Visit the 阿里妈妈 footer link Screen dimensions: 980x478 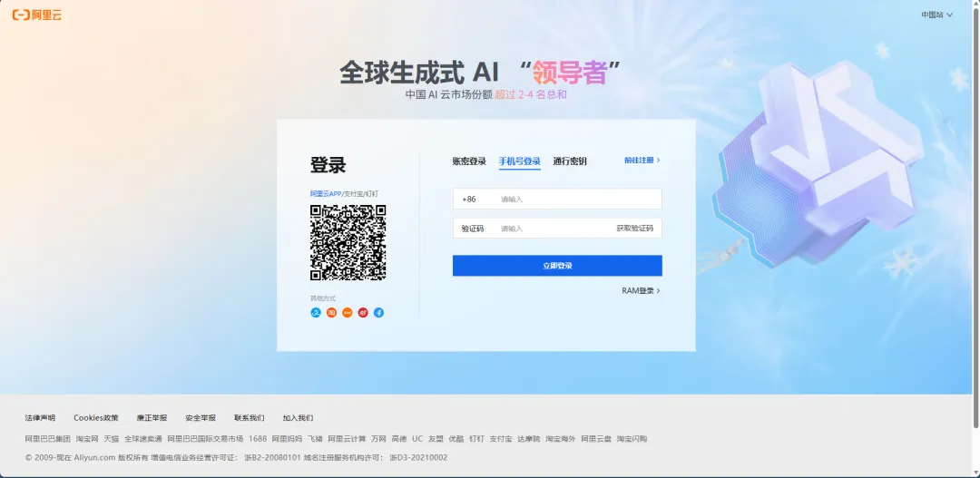(287, 439)
